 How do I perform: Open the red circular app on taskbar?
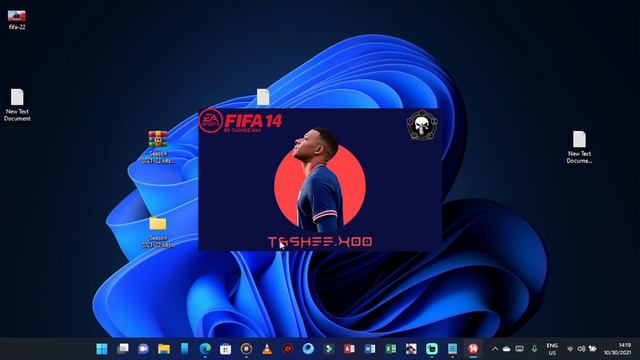[x=288, y=349]
